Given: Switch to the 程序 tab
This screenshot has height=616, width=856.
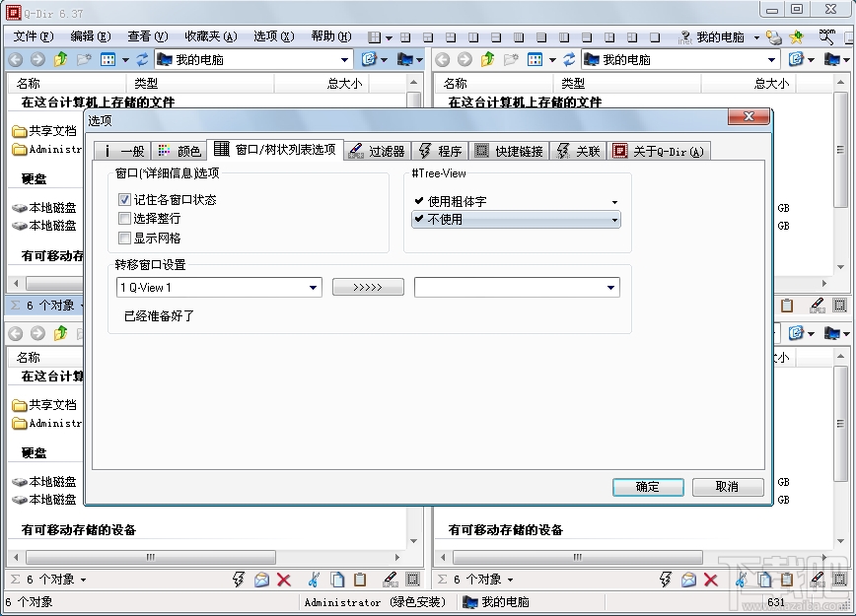Looking at the screenshot, I should point(441,151).
